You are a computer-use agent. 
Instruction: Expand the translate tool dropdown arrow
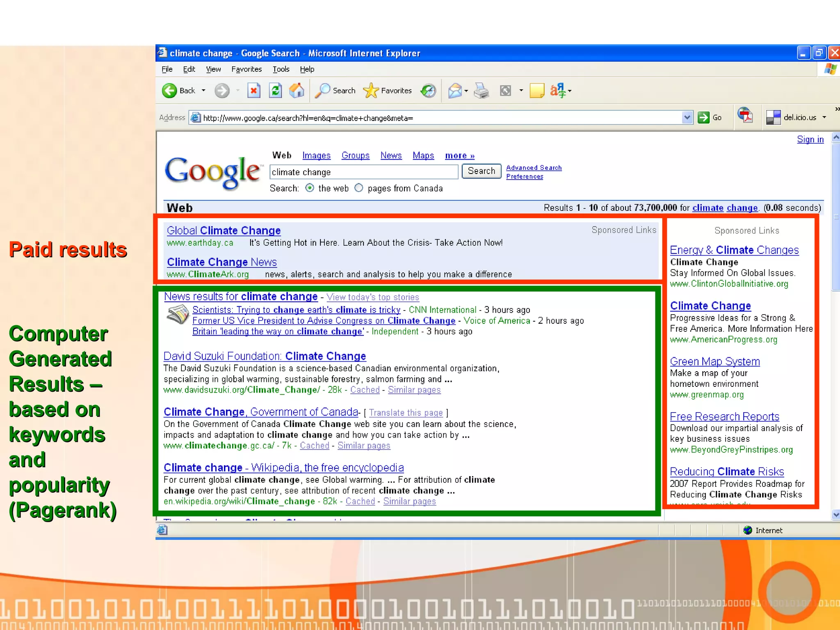point(570,91)
